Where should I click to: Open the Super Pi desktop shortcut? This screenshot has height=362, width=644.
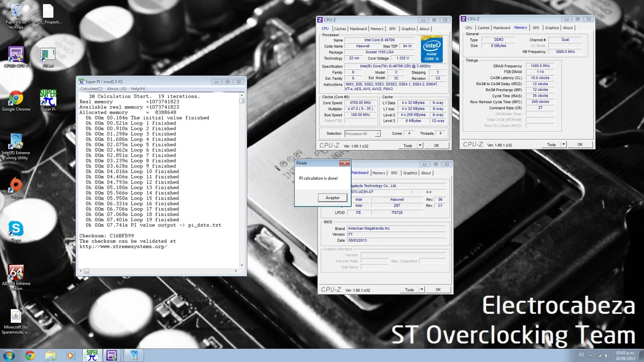click(x=48, y=100)
